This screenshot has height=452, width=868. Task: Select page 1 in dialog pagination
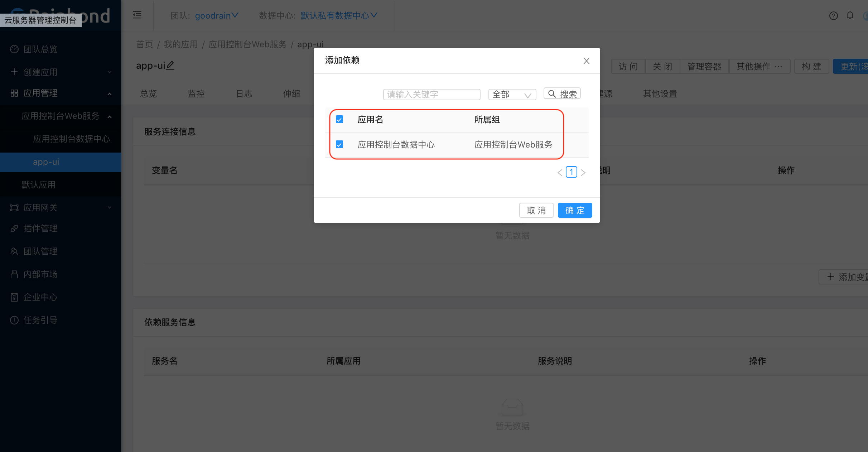point(572,172)
